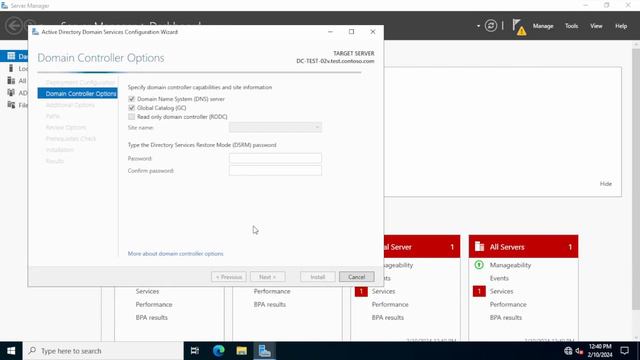Screen dimensions: 640x360
Task: Open network status icon in system tray
Action: (x=568, y=351)
